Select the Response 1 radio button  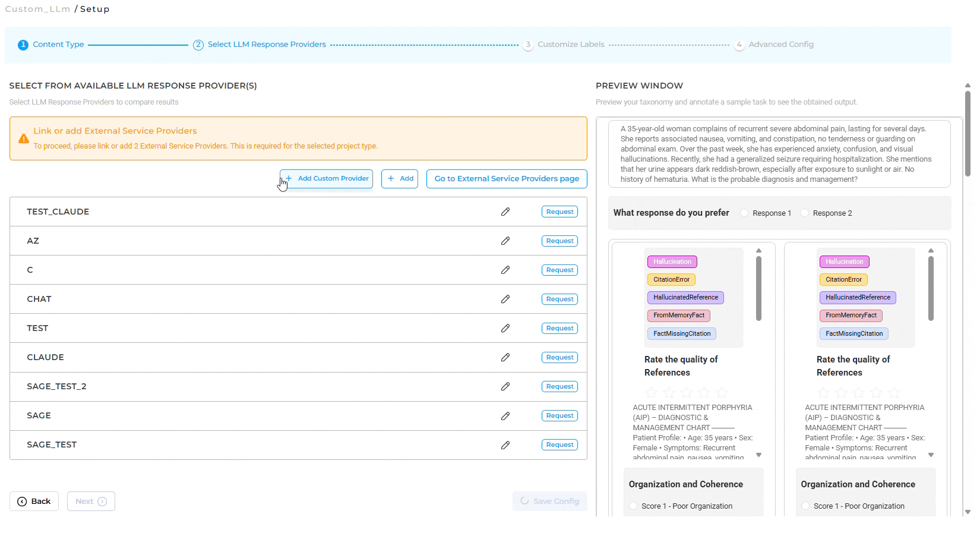pyautogui.click(x=744, y=213)
